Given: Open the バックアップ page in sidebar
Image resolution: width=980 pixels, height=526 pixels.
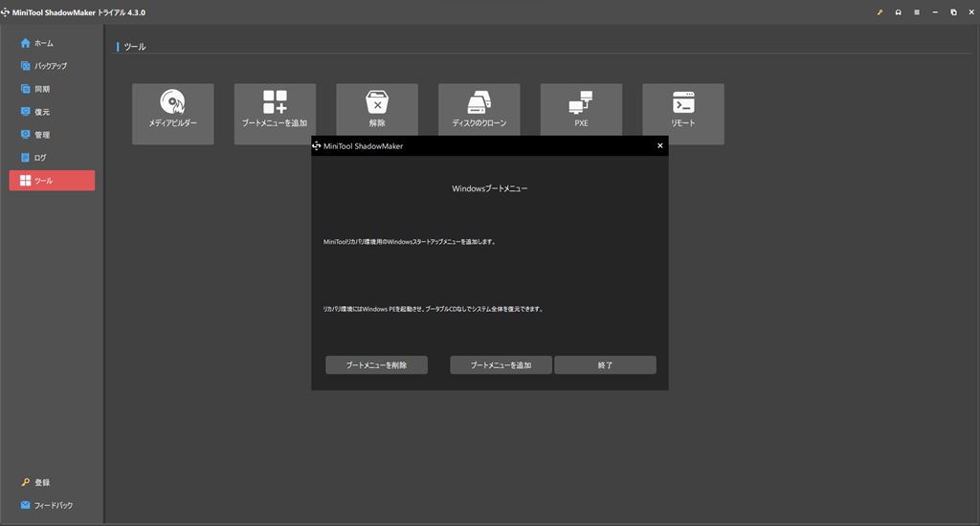Looking at the screenshot, I should pyautogui.click(x=52, y=66).
